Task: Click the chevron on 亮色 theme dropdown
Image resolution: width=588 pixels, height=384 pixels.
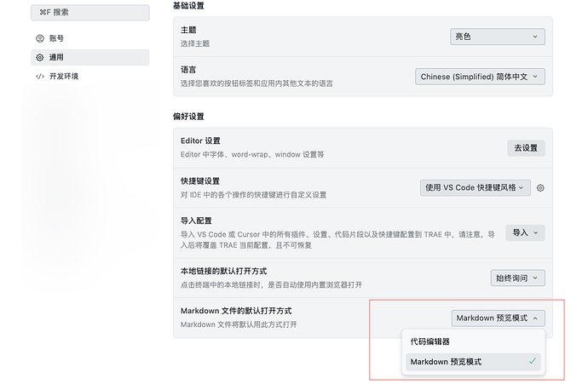Action: tap(535, 37)
